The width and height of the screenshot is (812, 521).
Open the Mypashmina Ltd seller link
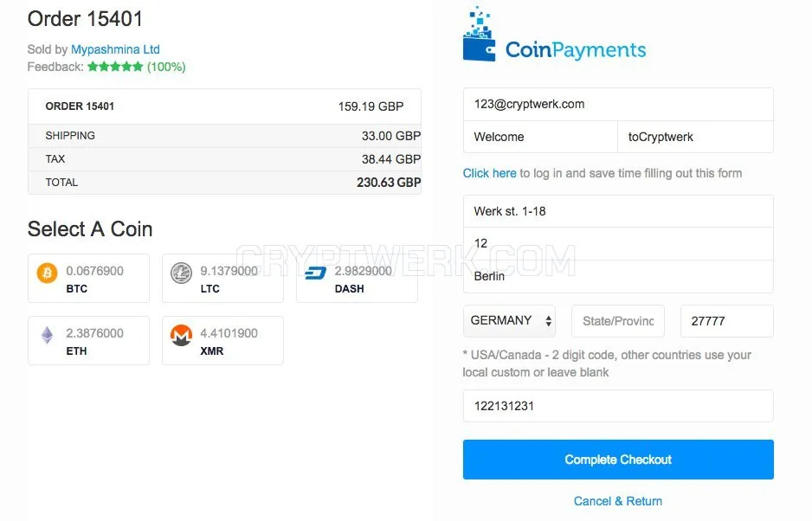coord(115,49)
